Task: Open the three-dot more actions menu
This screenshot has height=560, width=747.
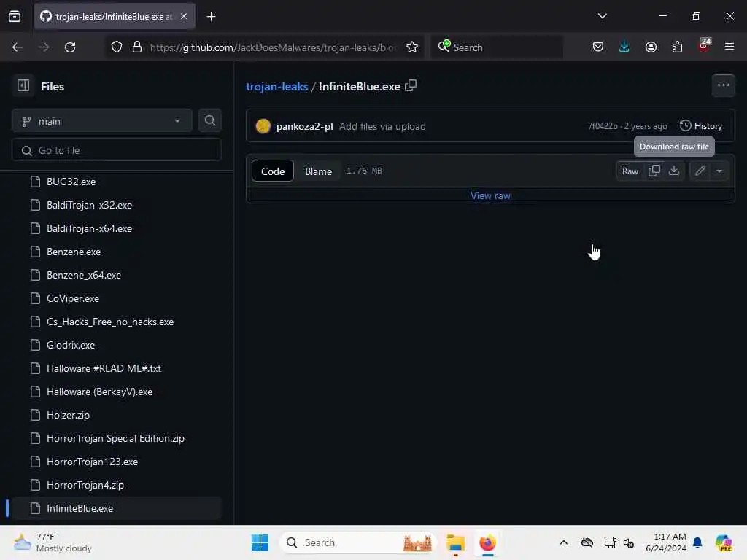Action: pos(723,86)
